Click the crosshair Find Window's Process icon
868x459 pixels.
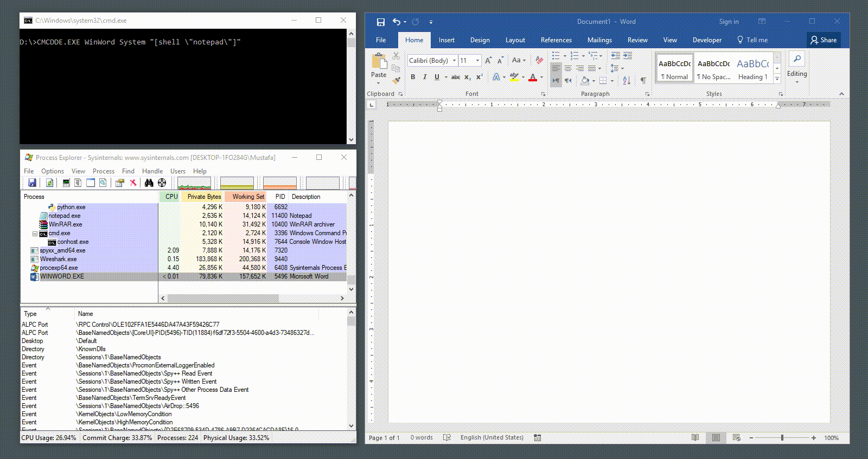click(x=162, y=183)
